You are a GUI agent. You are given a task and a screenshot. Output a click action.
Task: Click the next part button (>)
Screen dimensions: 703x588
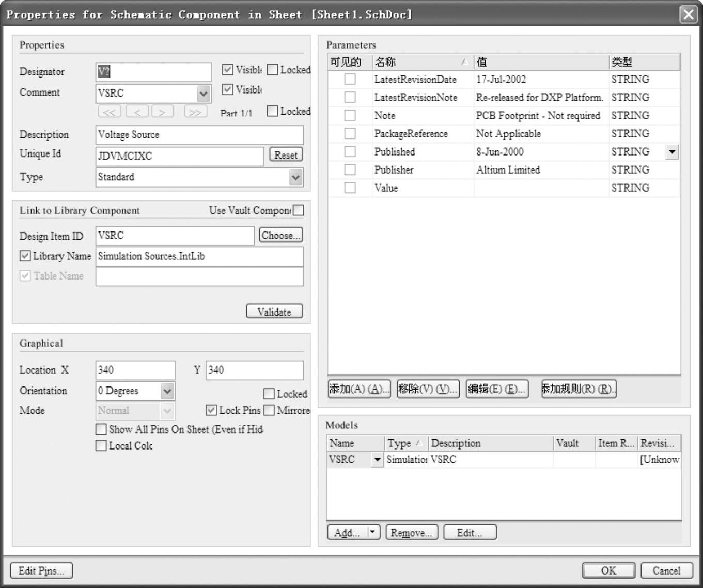click(162, 112)
